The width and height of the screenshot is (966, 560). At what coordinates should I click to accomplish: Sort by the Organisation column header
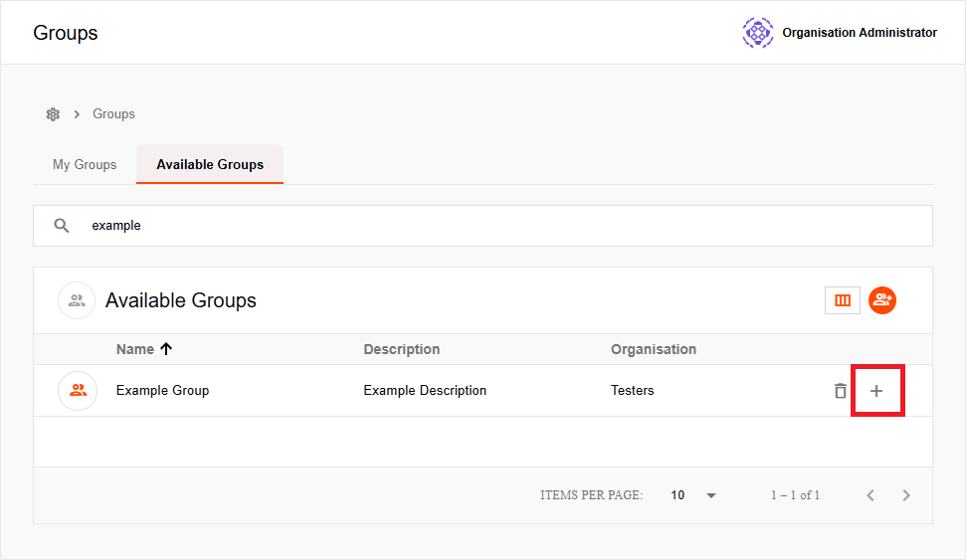tap(653, 349)
